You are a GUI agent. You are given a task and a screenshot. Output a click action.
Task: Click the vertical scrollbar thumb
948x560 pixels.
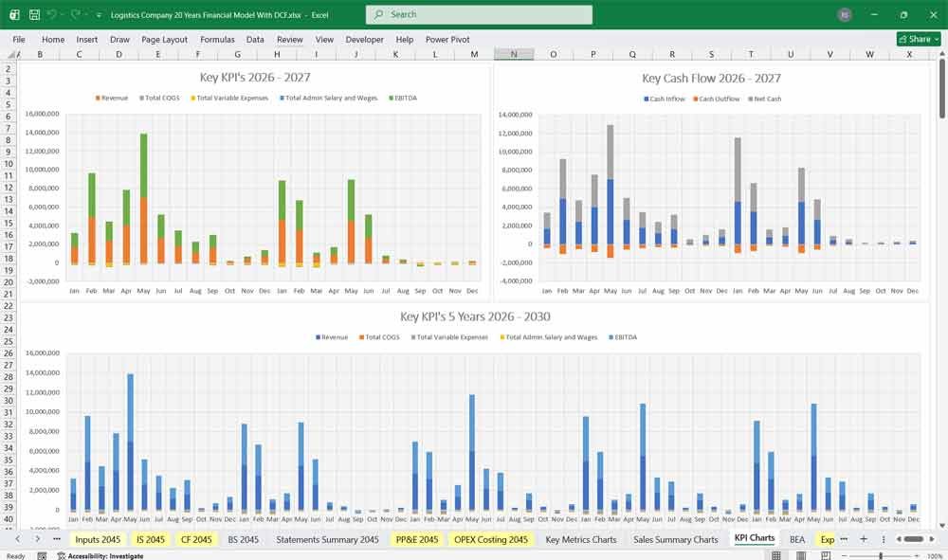pos(942,89)
